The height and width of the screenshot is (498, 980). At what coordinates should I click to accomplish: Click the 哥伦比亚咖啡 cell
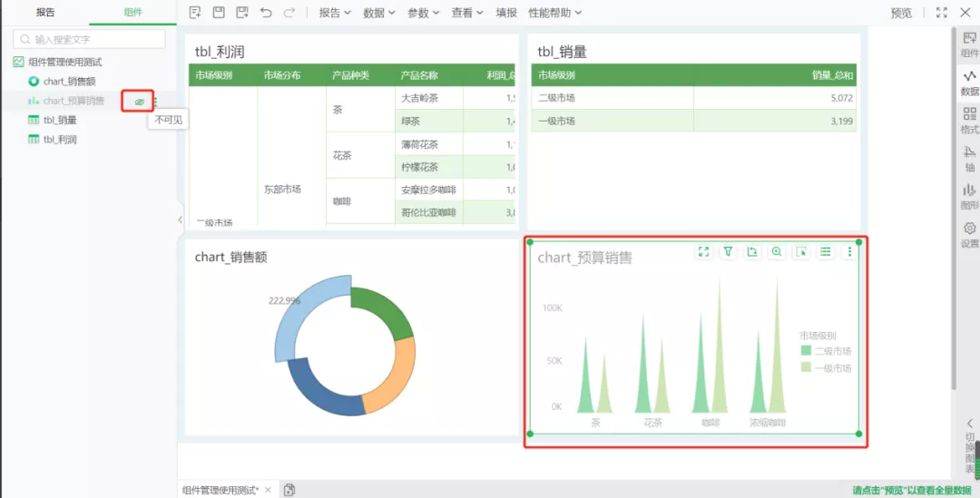(x=428, y=212)
